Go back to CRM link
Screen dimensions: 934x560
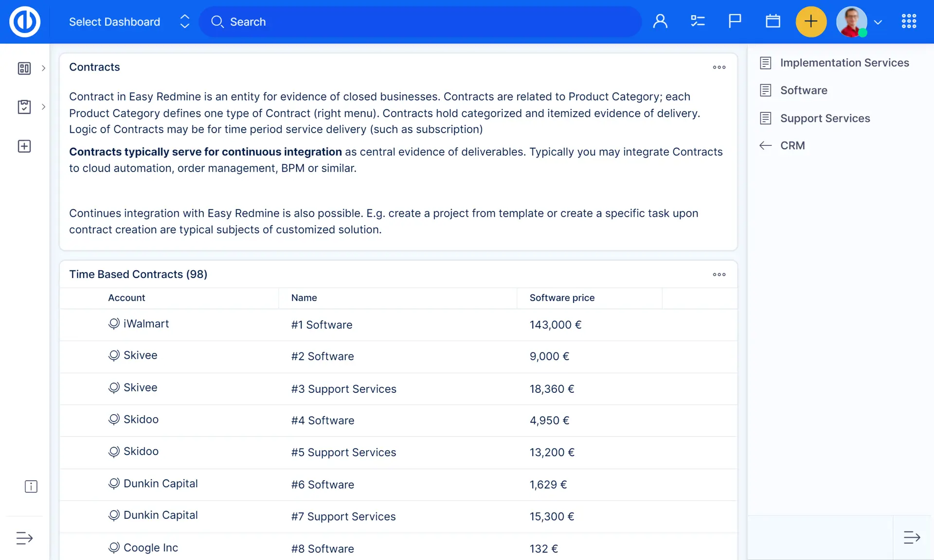(792, 145)
